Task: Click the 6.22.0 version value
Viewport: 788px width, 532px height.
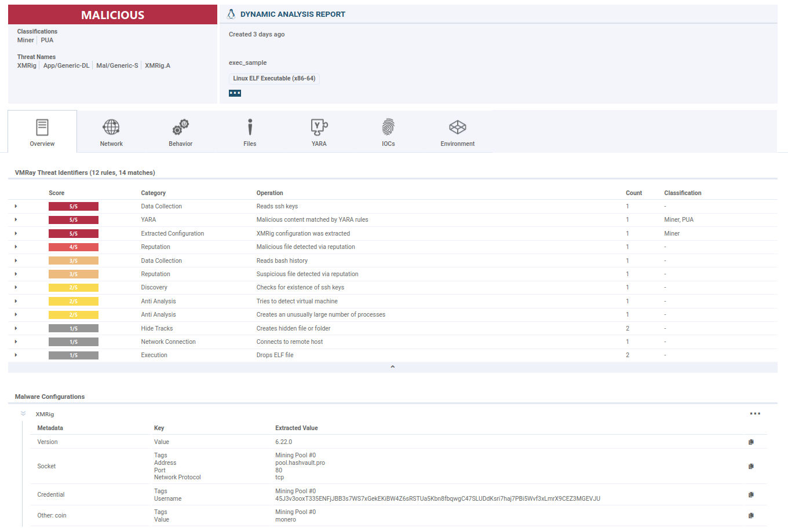Action: [x=284, y=442]
